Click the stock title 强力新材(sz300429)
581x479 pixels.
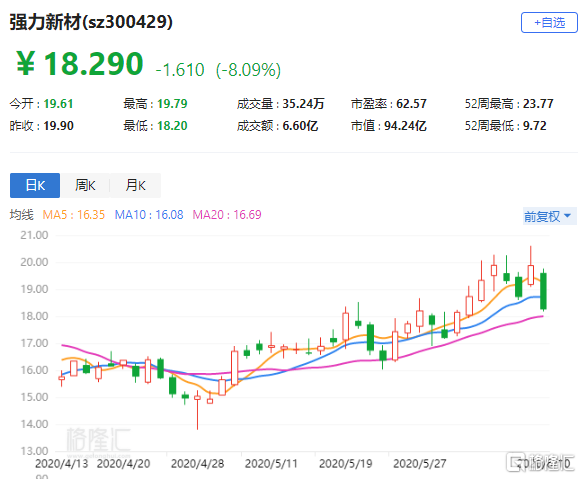[x=91, y=22]
